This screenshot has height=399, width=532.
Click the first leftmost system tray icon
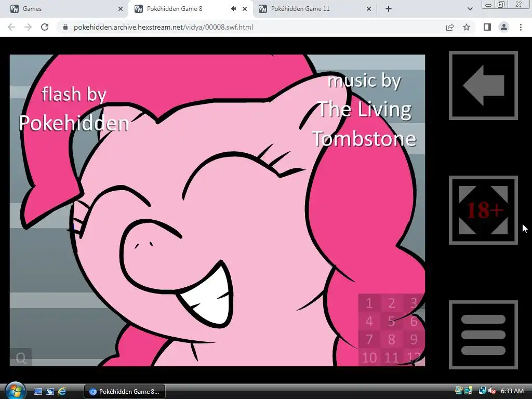coord(459,391)
